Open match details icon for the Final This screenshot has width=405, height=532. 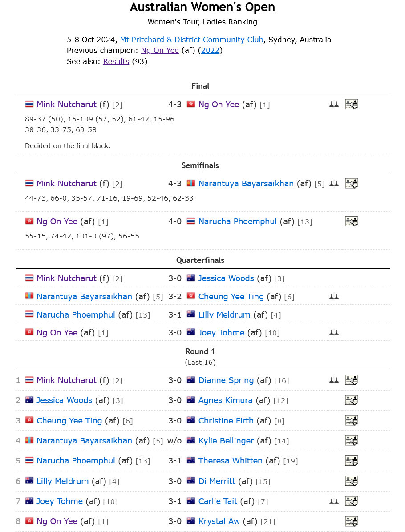[x=351, y=104]
